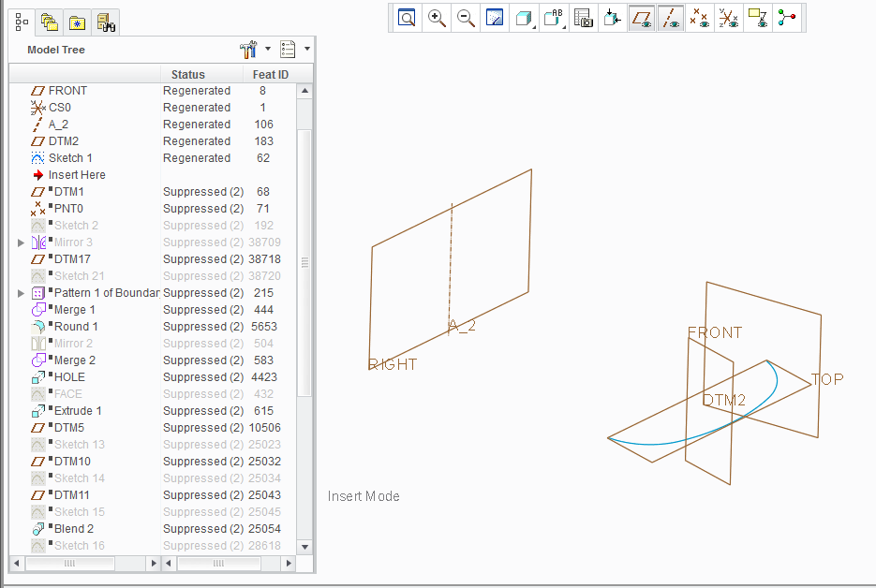Click the Repaint screen icon
876x588 pixels.
[495, 18]
